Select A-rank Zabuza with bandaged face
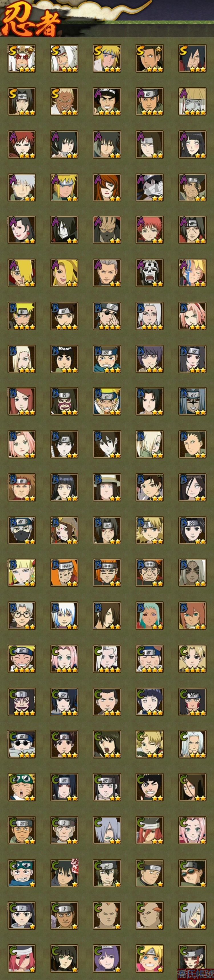This screenshot has width=214, height=980. [x=150, y=187]
